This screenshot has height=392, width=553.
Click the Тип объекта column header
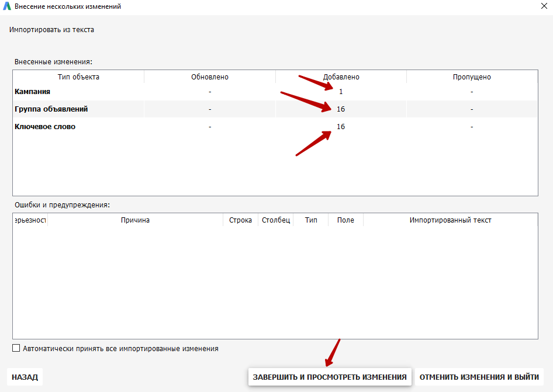[78, 77]
